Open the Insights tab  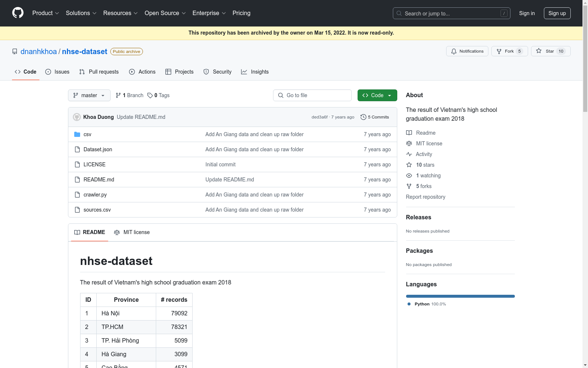[255, 72]
